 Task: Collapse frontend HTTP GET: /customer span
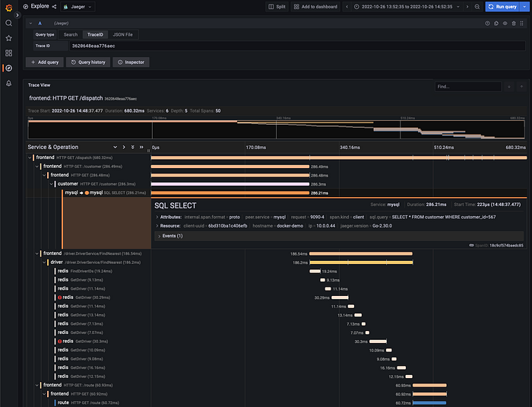coord(37,167)
